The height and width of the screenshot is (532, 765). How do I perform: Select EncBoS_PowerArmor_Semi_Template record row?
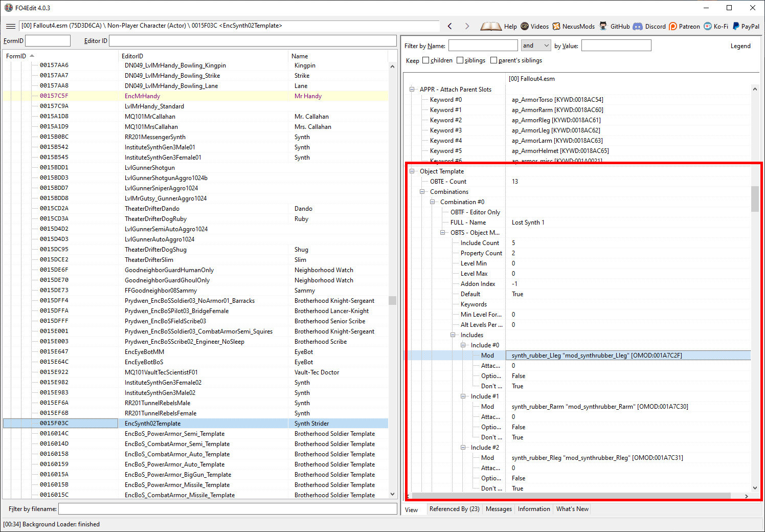[196, 433]
